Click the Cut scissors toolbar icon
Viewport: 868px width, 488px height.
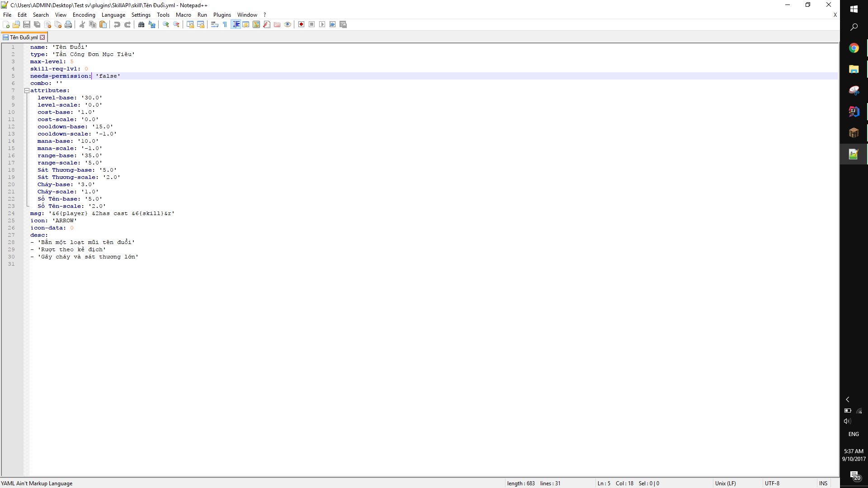[x=82, y=24]
